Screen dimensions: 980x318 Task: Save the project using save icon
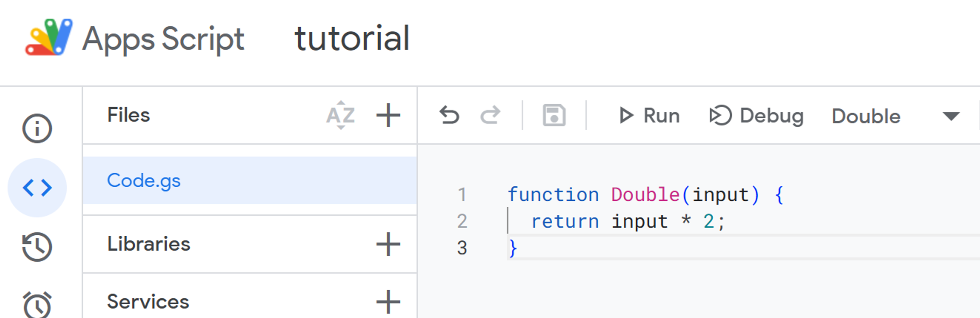(x=554, y=115)
